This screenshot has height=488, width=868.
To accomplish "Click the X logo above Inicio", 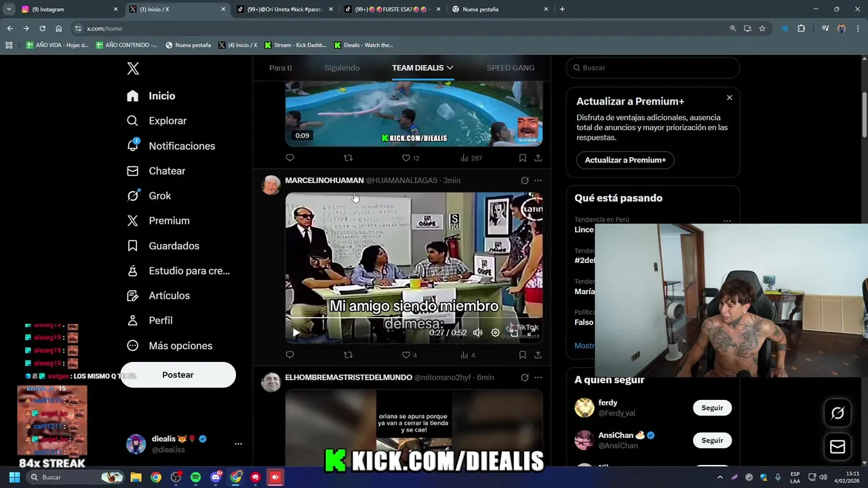I will [x=133, y=68].
